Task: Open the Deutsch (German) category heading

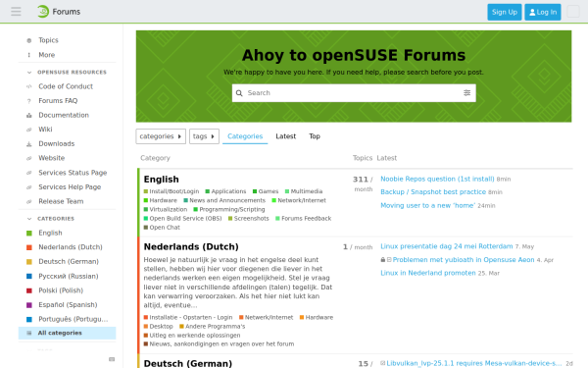Action: 188,363
